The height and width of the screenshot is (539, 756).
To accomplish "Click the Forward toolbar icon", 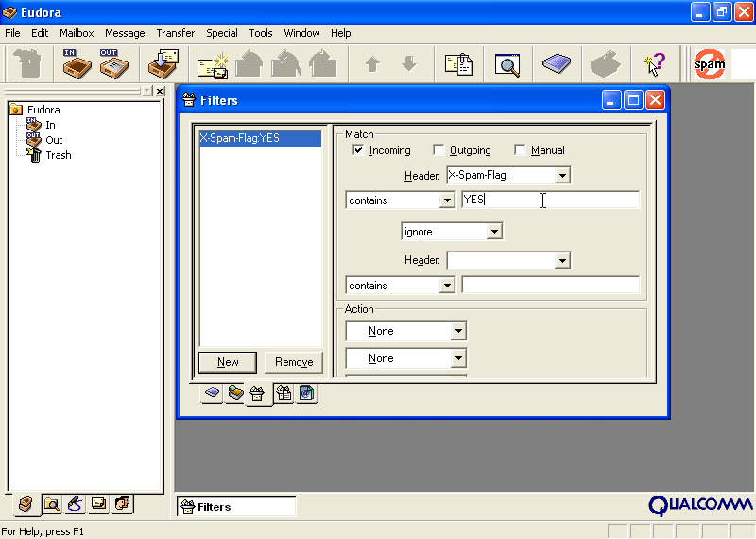I will pyautogui.click(x=322, y=63).
